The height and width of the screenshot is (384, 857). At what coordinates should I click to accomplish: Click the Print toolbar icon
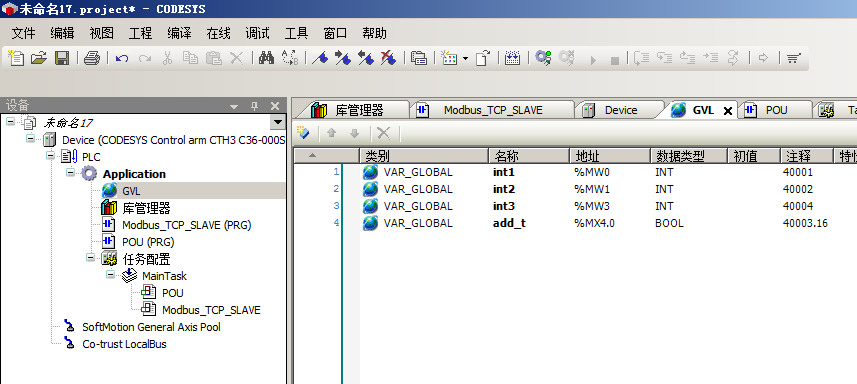tap(92, 58)
